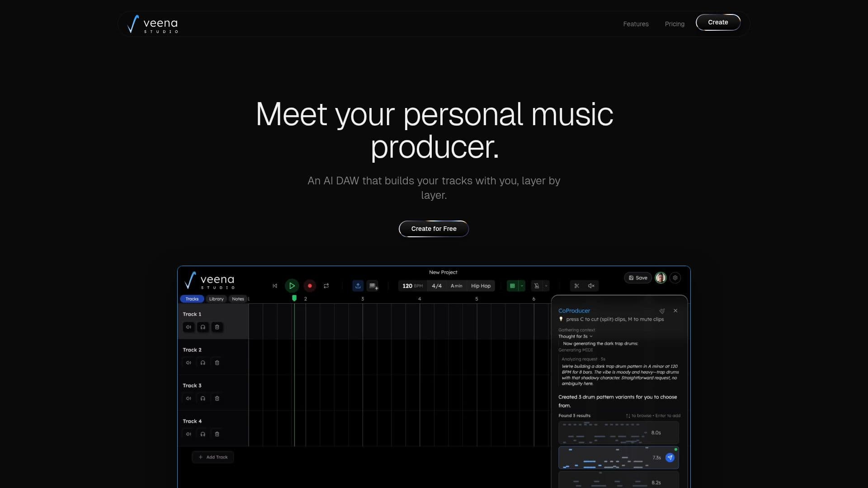Image resolution: width=868 pixels, height=488 pixels.
Task: Open the Pricing nav link
Action: tap(675, 24)
